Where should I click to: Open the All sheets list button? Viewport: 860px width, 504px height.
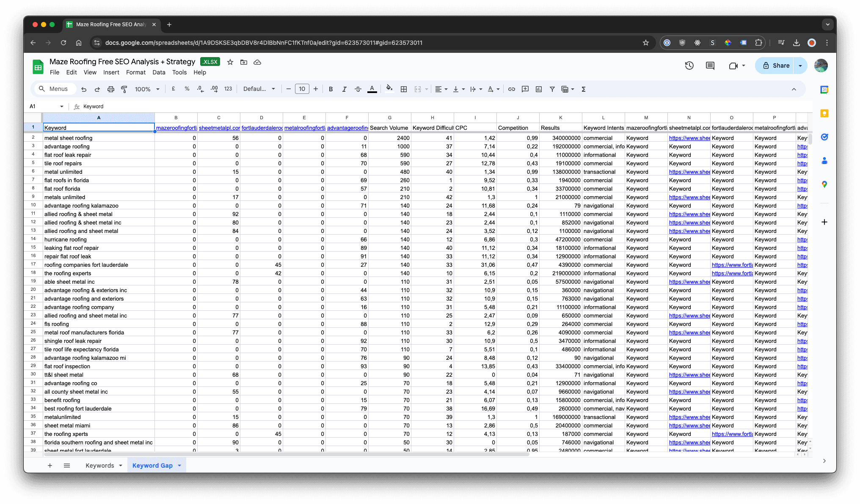pyautogui.click(x=67, y=466)
